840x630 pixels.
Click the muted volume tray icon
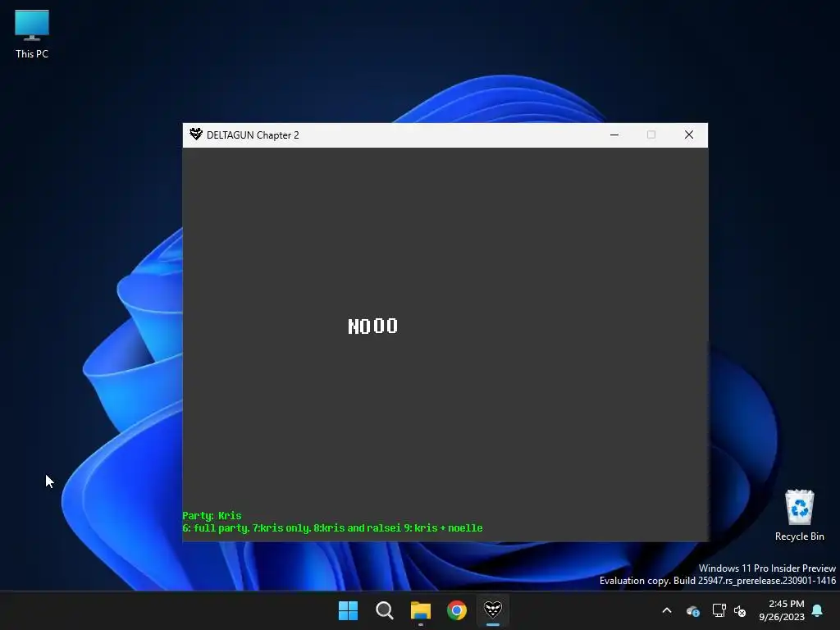point(740,610)
